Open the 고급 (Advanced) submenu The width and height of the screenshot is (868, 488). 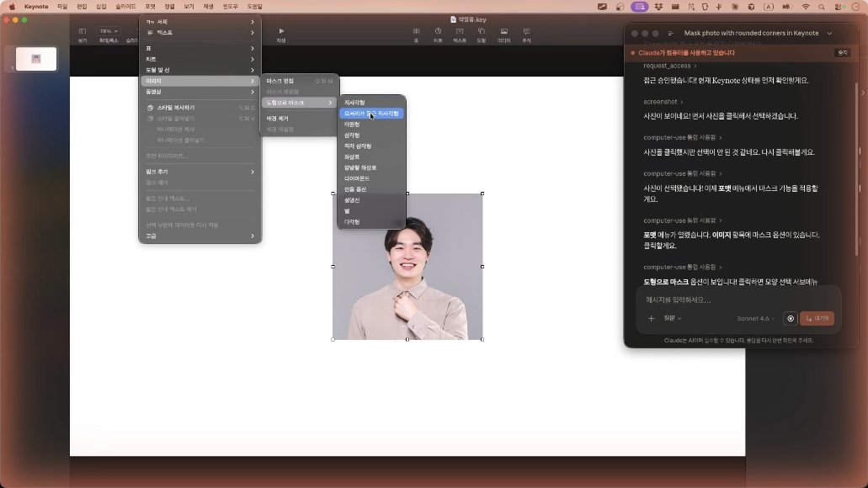[x=200, y=236]
